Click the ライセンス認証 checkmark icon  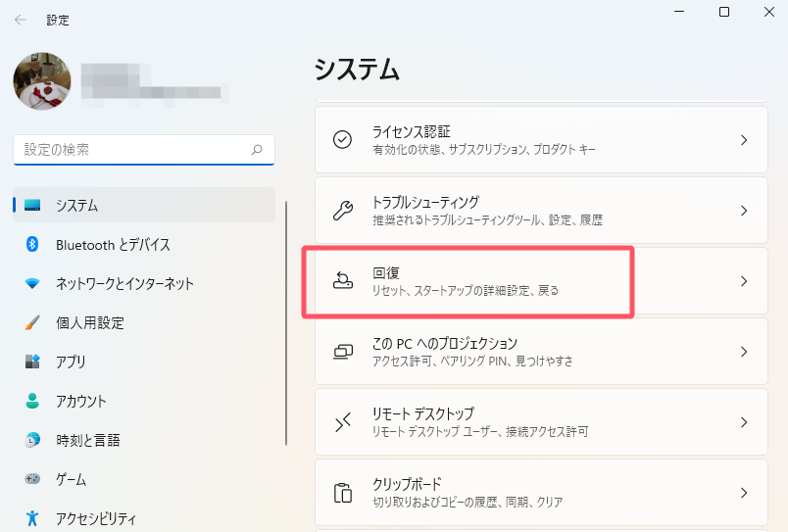tap(343, 140)
